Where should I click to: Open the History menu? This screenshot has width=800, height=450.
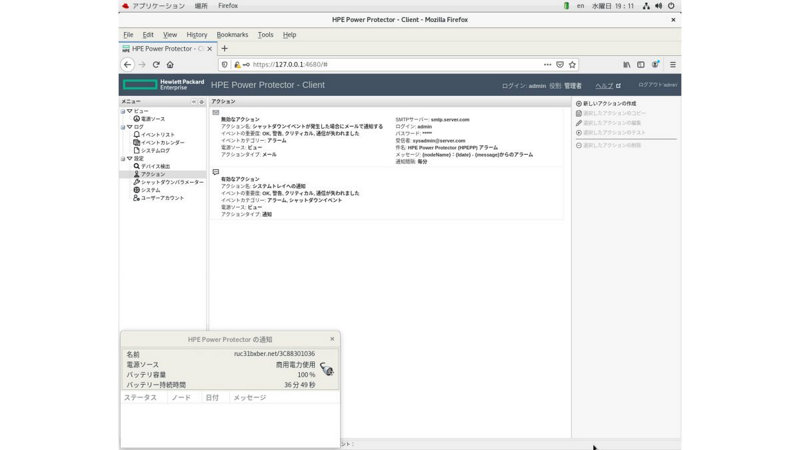196,35
